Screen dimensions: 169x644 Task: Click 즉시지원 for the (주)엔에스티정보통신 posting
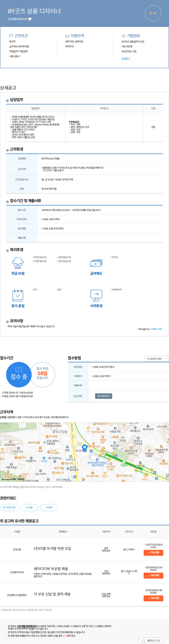point(153,598)
